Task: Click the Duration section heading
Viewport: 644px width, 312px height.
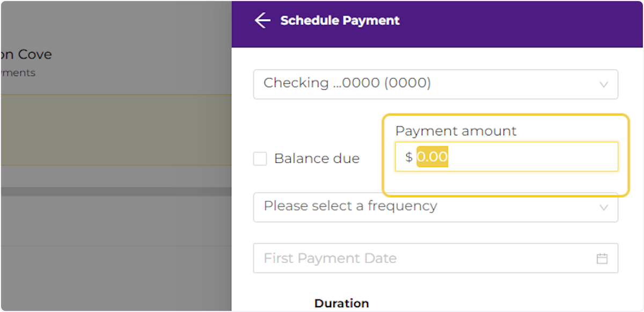Action: [x=341, y=303]
